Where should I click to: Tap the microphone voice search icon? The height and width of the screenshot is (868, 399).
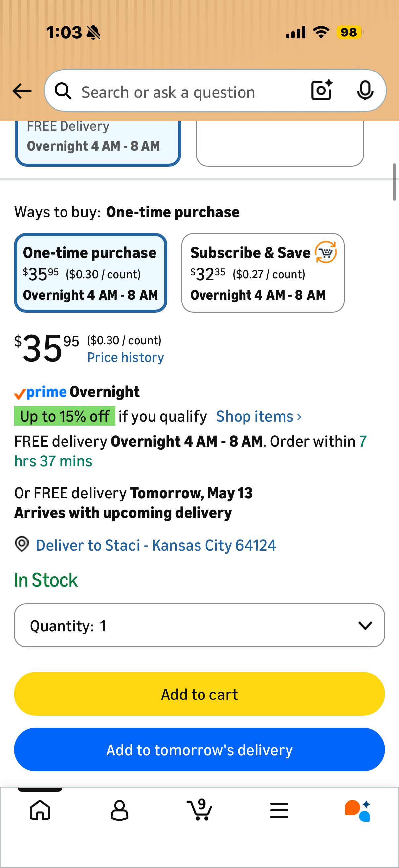click(365, 90)
